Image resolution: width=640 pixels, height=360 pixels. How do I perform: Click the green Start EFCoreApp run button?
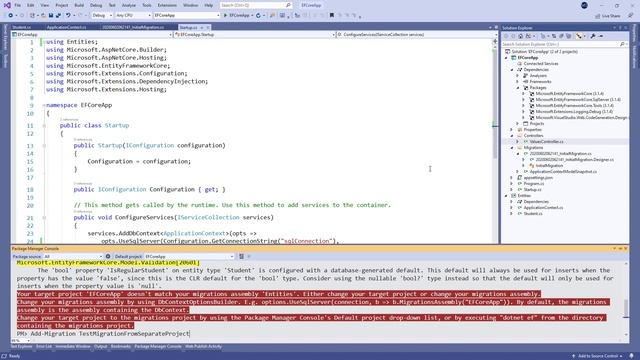point(225,15)
